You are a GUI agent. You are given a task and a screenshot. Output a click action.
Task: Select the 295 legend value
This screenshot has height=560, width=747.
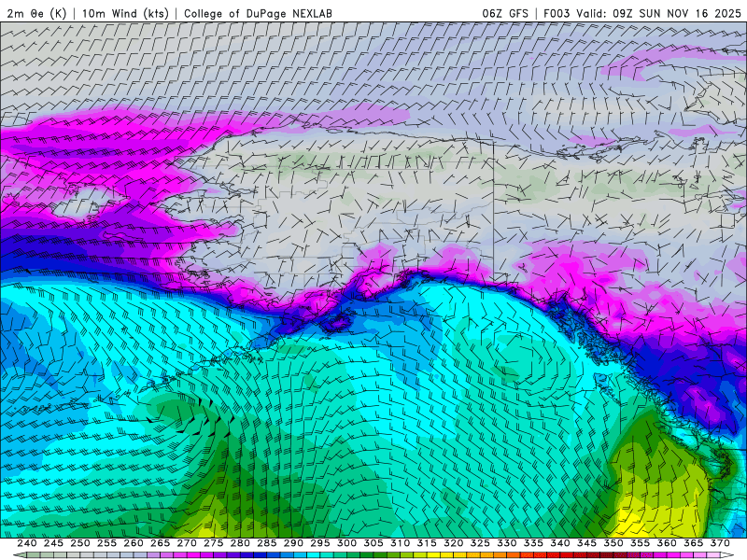point(320,543)
